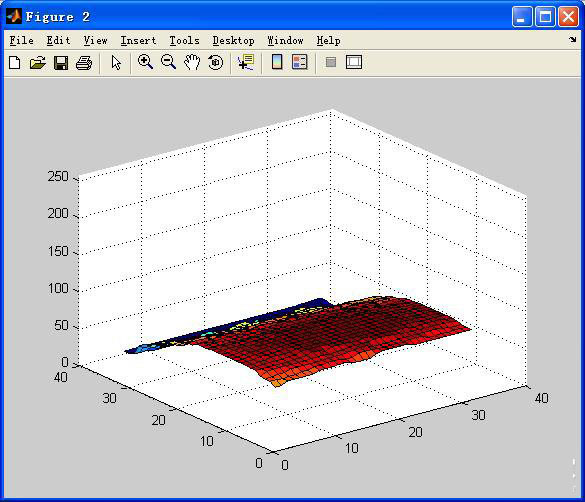Print the figure with the printer icon
585x502 pixels.
[x=84, y=62]
